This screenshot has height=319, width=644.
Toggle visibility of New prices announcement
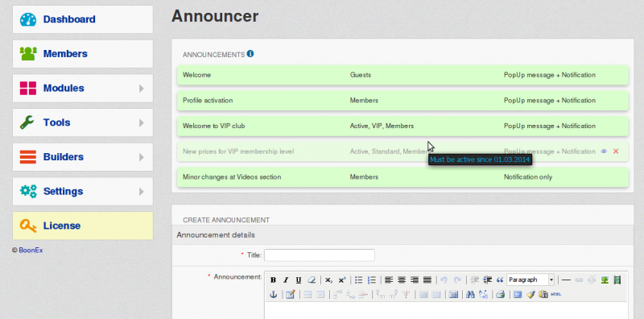[x=604, y=151]
